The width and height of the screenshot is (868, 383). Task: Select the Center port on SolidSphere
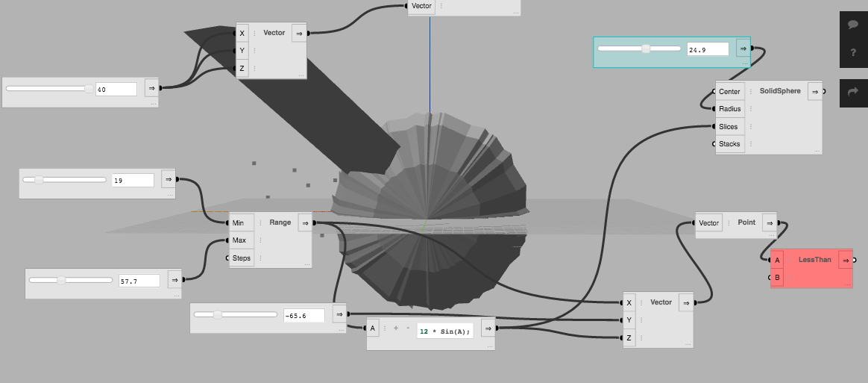point(729,91)
